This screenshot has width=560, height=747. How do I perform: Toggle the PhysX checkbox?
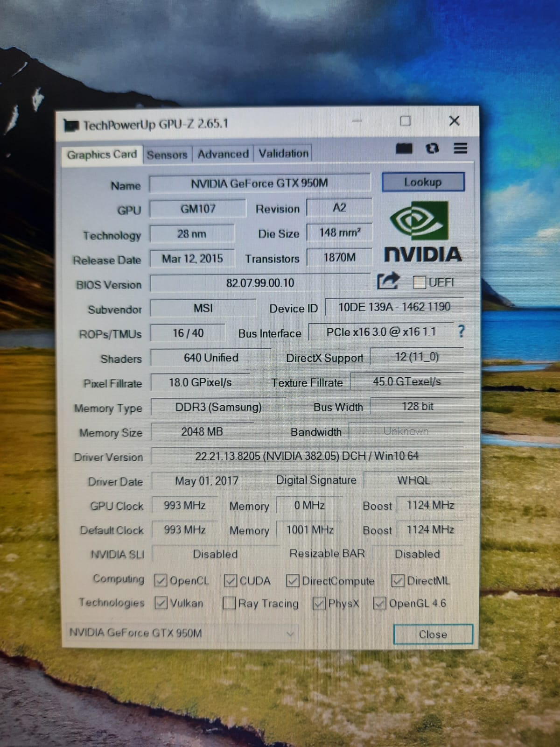[x=319, y=603]
